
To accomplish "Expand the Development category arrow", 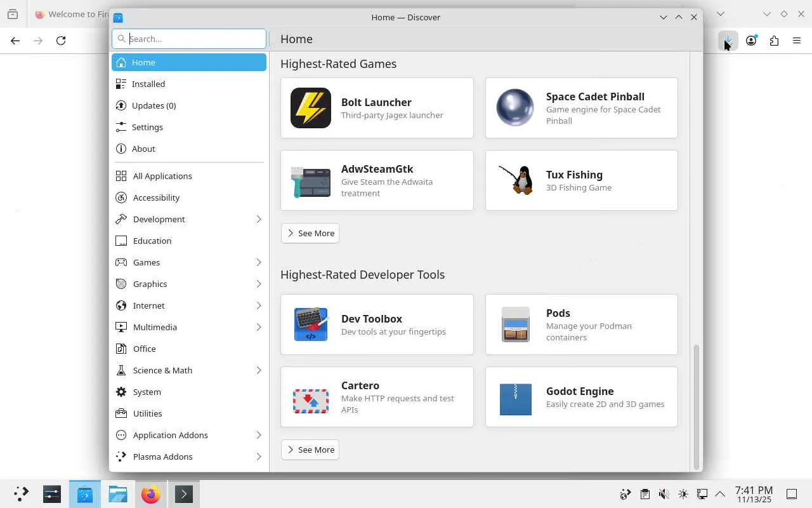I will click(x=259, y=219).
